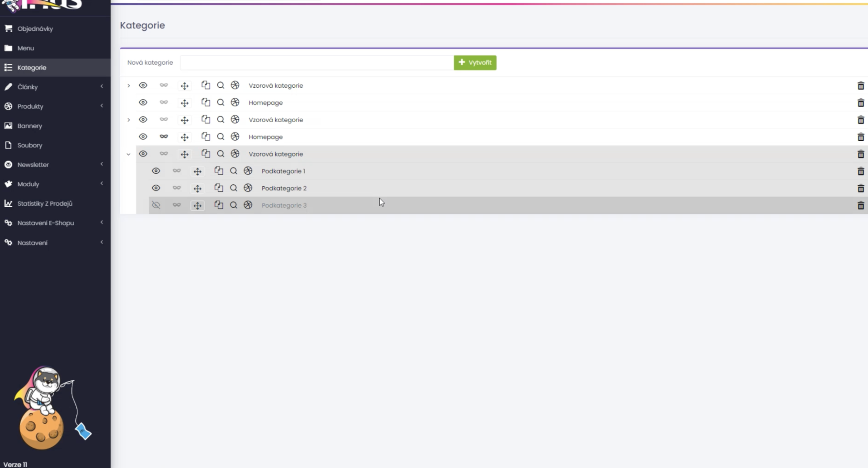The width and height of the screenshot is (868, 468).
Task: Click move handle icon of Podkategorie 2
Action: point(198,189)
